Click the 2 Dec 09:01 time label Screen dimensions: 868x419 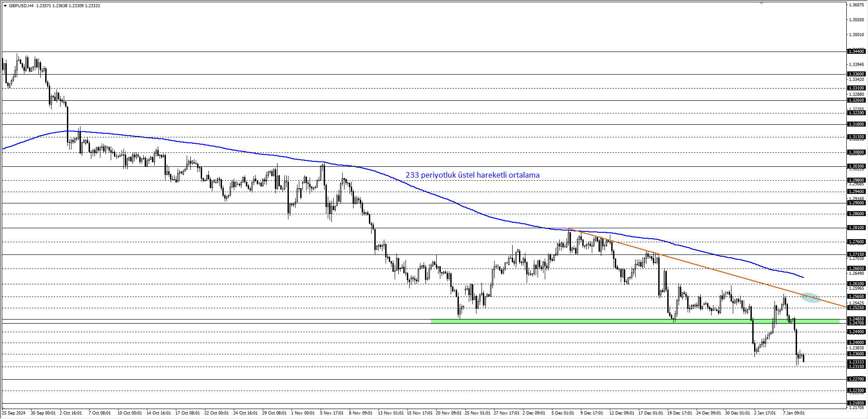(534, 413)
